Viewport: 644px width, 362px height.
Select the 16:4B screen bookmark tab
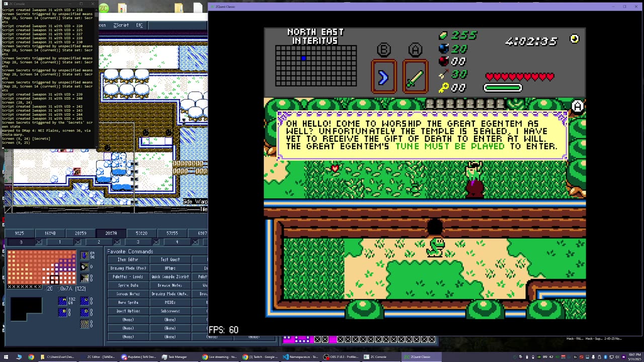(50, 233)
